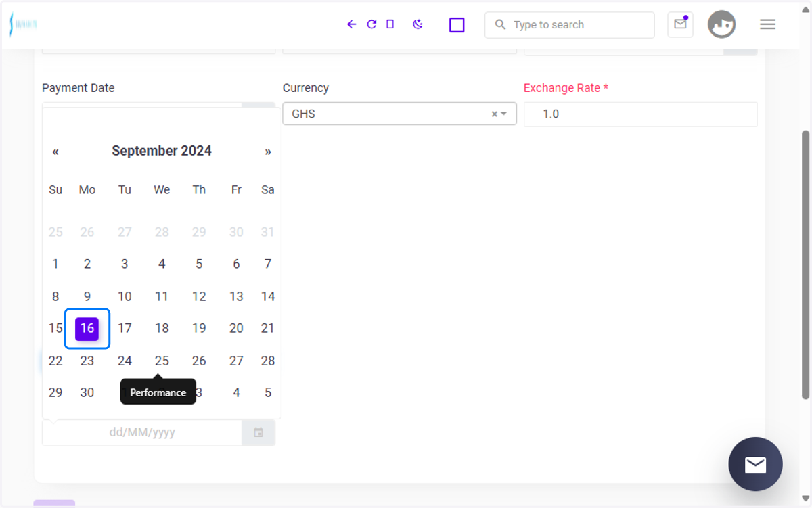Select September 10 in calendar
Screen dimensions: 812x508
125,296
